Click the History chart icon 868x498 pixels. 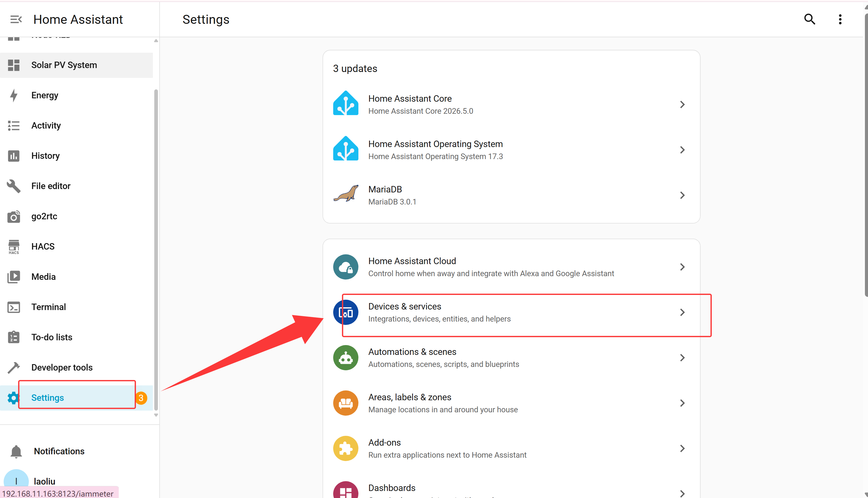(x=14, y=156)
